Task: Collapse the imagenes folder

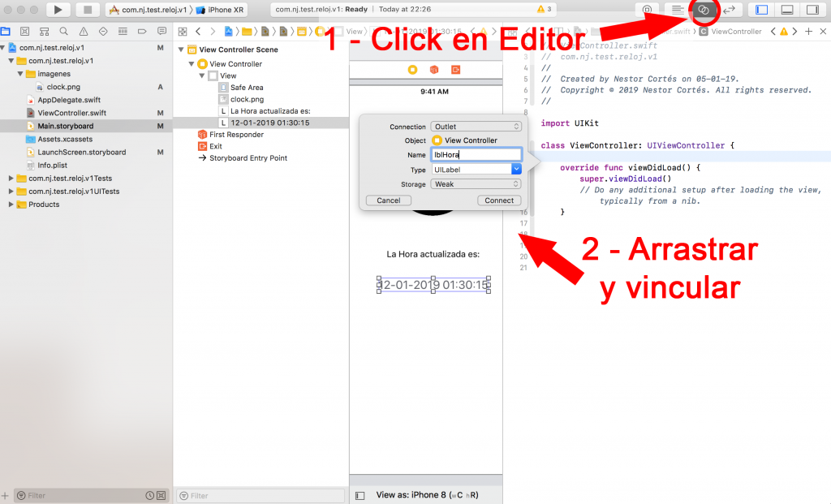Action: (20, 74)
